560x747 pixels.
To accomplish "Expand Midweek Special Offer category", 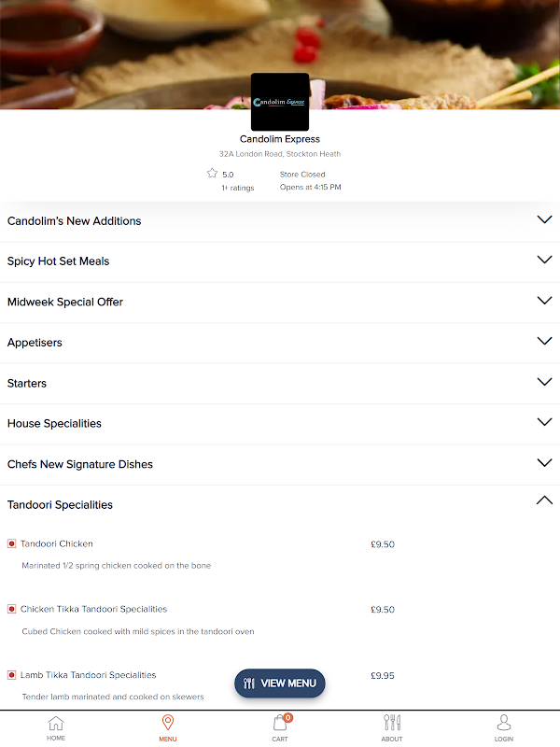I will click(x=280, y=302).
